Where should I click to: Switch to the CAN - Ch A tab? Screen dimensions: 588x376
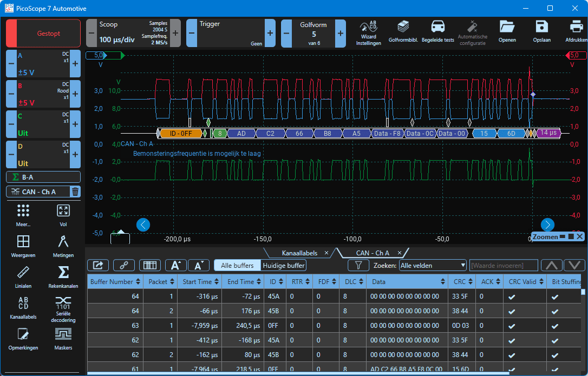373,253
